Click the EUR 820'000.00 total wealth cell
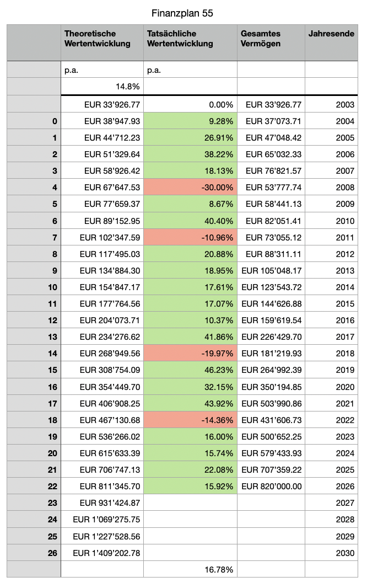 pyautogui.click(x=271, y=487)
